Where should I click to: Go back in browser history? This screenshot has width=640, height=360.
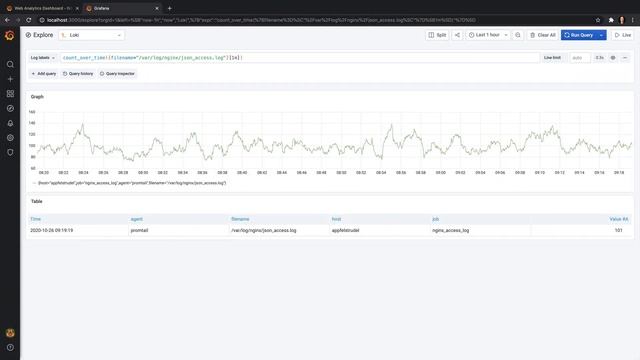[7, 20]
